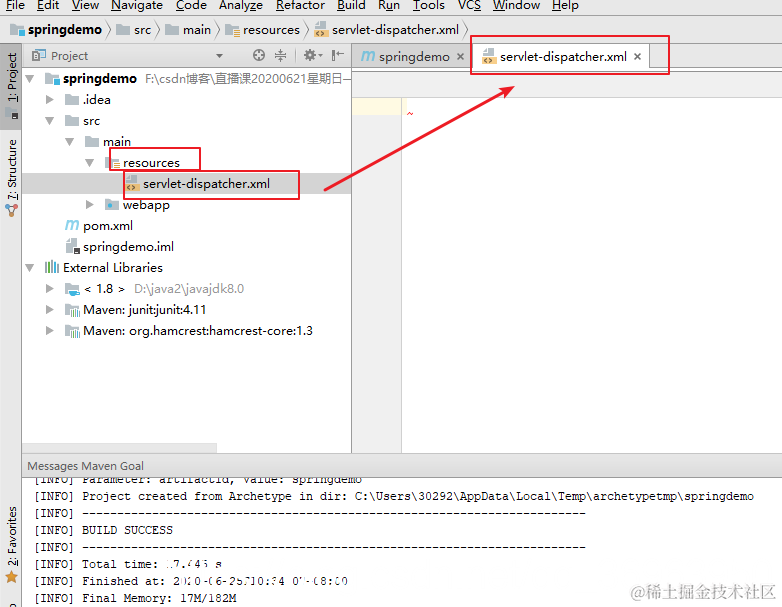Screen dimensions: 782x607
Task: Open the Code menu
Action: (191, 5)
